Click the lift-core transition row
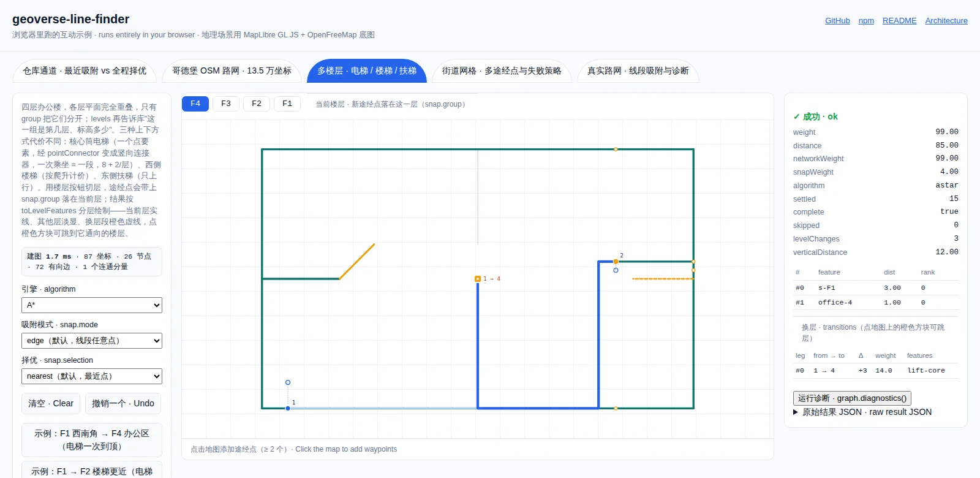 (876, 371)
